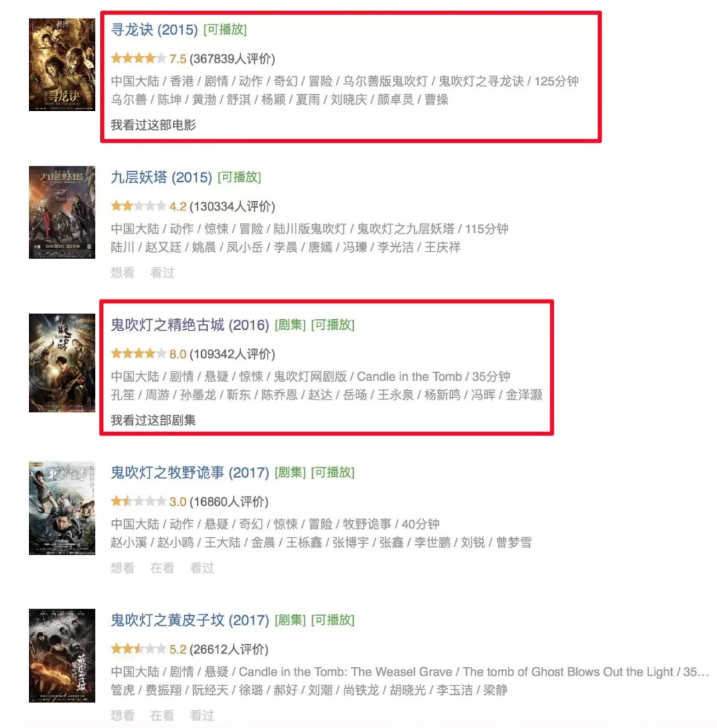Click the 寻龙诀 movie poster thumbnail
Screen dimensions: 717x728
tap(62, 64)
